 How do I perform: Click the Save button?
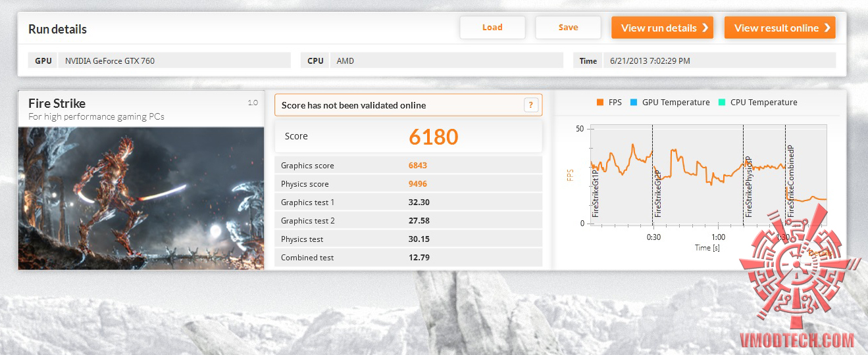coord(568,28)
